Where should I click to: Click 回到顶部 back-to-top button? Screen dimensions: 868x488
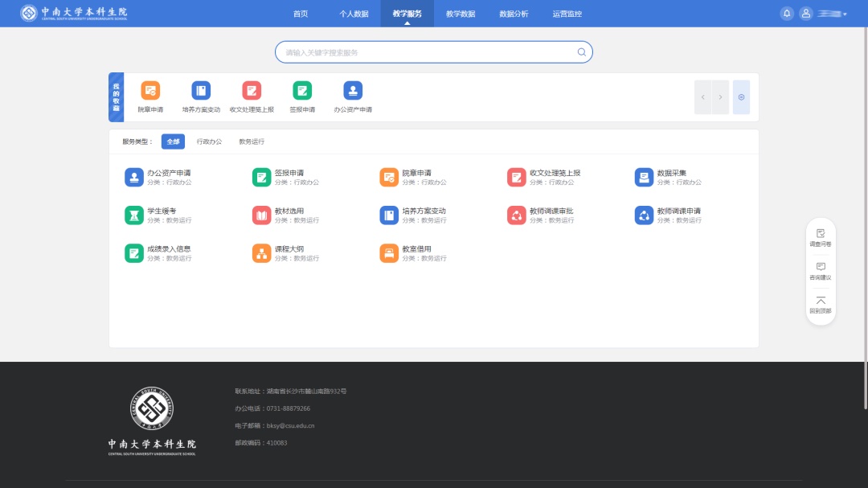point(821,305)
